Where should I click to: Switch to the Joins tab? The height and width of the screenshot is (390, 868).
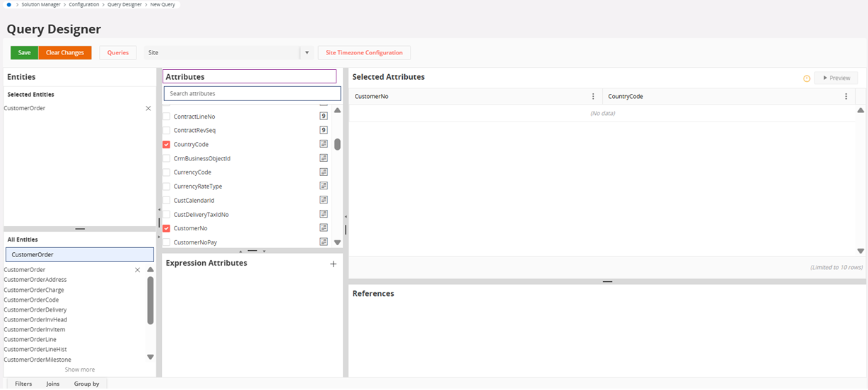[53, 384]
